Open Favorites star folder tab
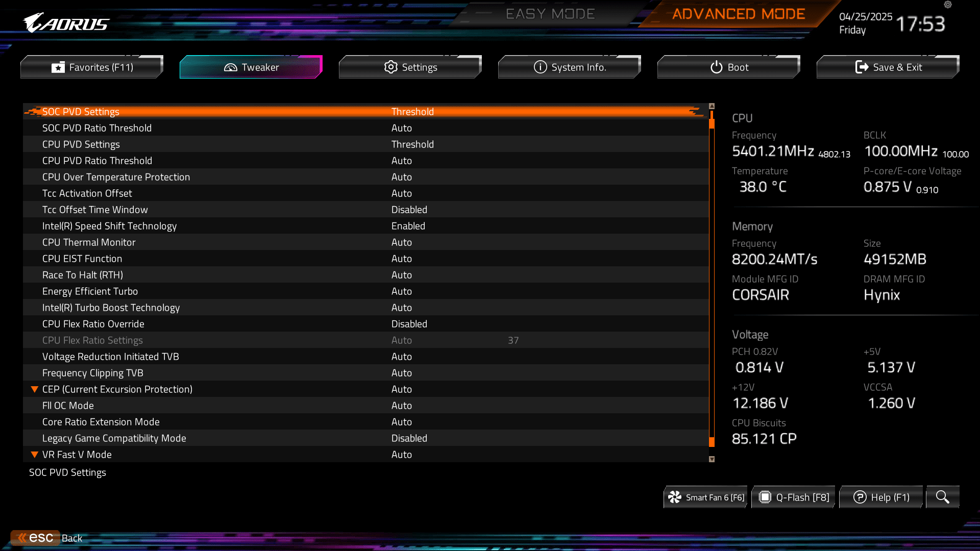Screen dimensions: 980x551 pos(92,67)
